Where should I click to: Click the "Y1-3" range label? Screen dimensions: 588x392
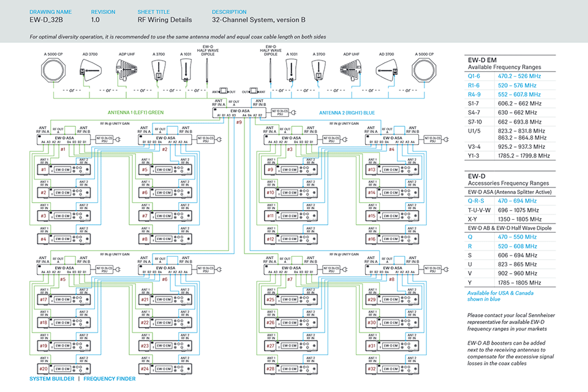[473, 156]
